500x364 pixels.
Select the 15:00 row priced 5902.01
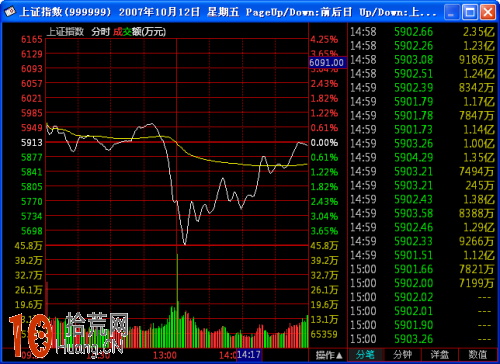tap(422, 311)
